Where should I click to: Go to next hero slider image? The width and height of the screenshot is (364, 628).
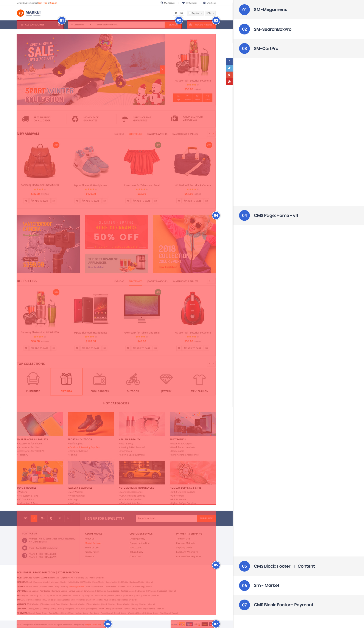click(162, 70)
